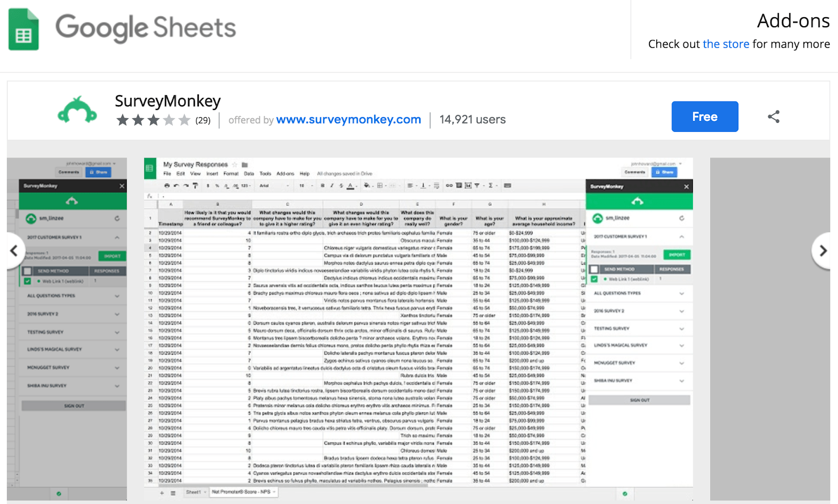838x504 pixels.
Task: Click the SurveyMonkey add-on logo
Action: (77, 110)
